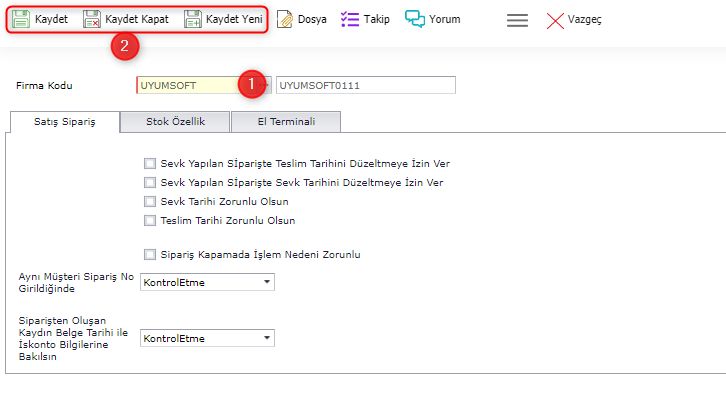
Task: Click the red X Vazgeç icon
Action: click(x=555, y=21)
